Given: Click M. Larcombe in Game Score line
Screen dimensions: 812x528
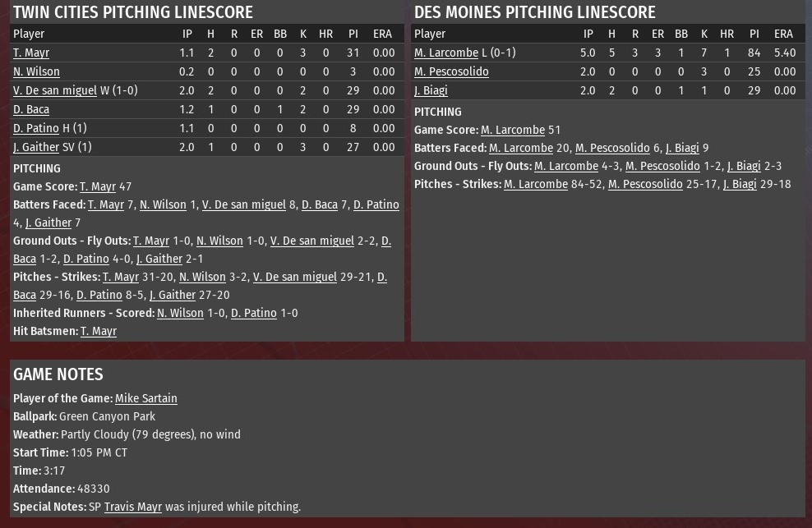Looking at the screenshot, I should (x=513, y=130).
